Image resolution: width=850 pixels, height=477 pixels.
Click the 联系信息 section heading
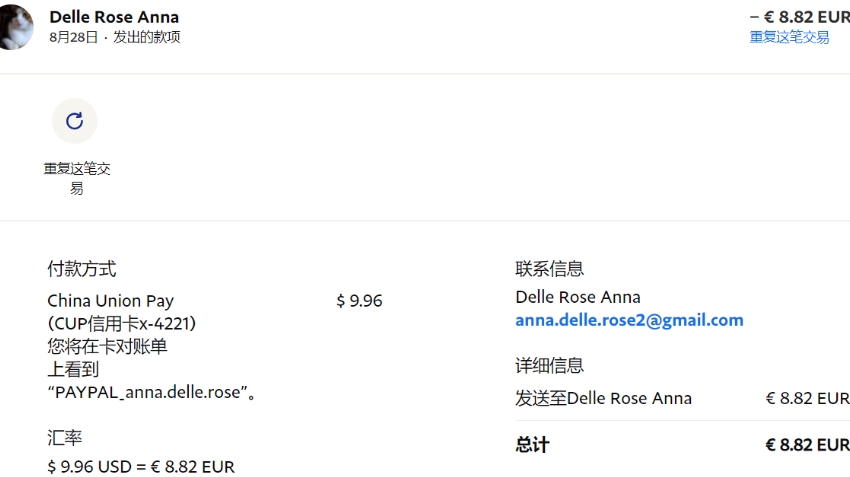[549, 268]
